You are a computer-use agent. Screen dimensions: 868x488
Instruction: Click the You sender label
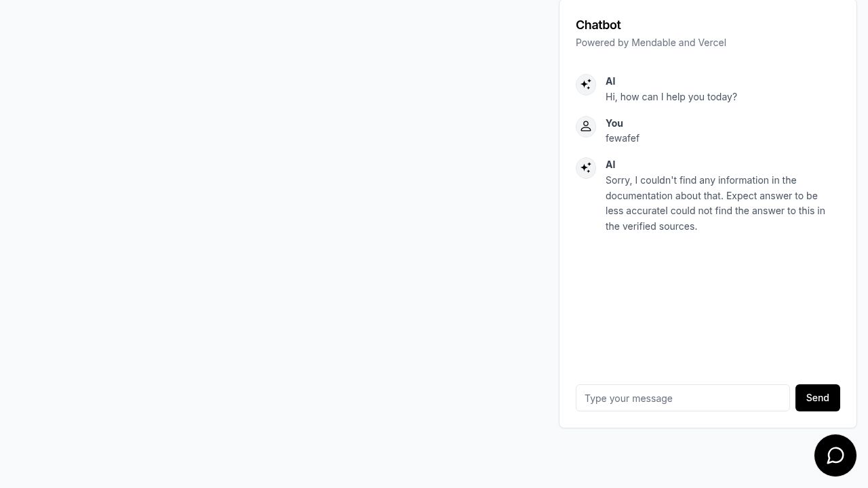pos(614,123)
